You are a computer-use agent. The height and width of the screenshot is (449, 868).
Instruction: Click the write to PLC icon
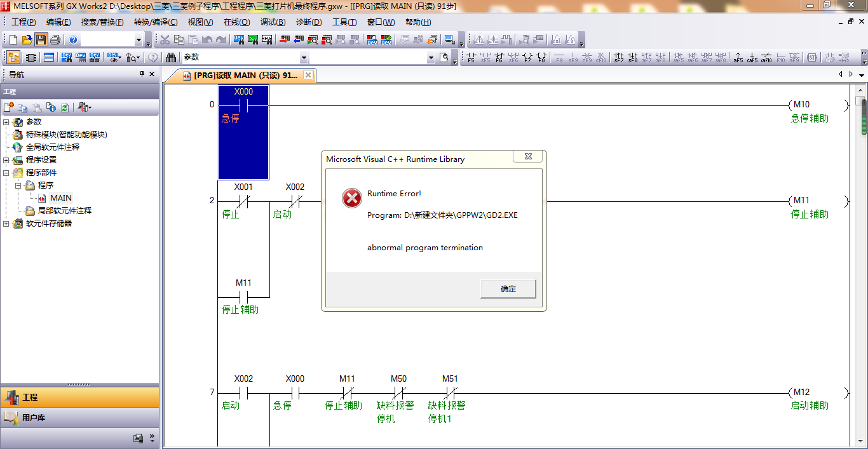tap(284, 40)
